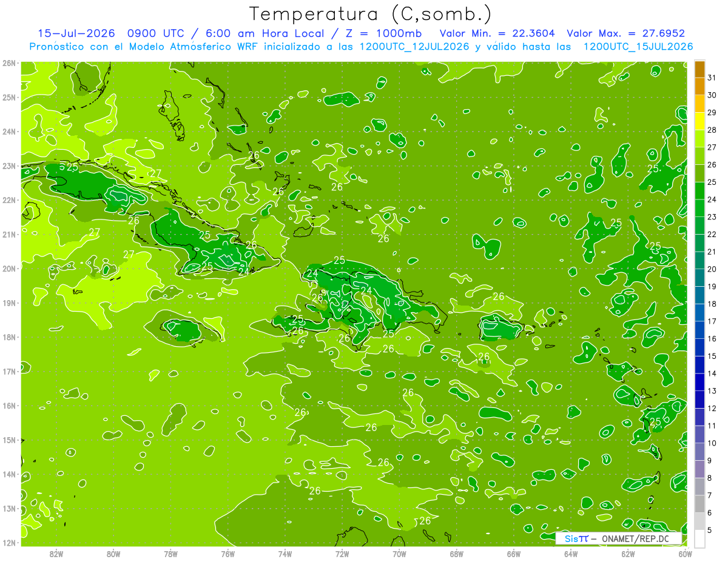Screen dimensions: 728x562
Task: Click the 23N latitude axis label
Action: tap(10, 166)
